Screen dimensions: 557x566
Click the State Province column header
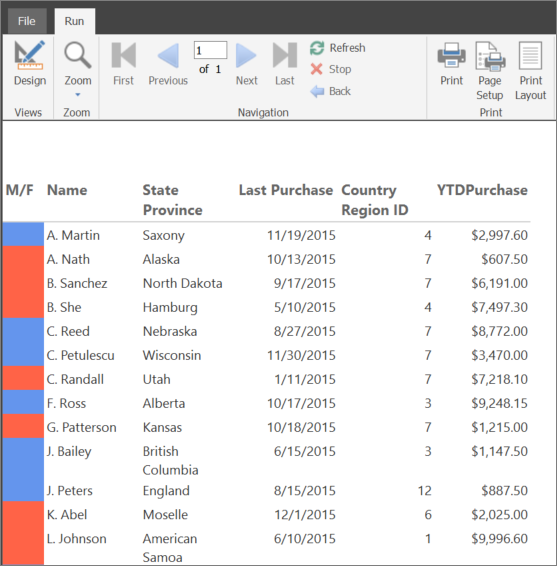(x=173, y=200)
